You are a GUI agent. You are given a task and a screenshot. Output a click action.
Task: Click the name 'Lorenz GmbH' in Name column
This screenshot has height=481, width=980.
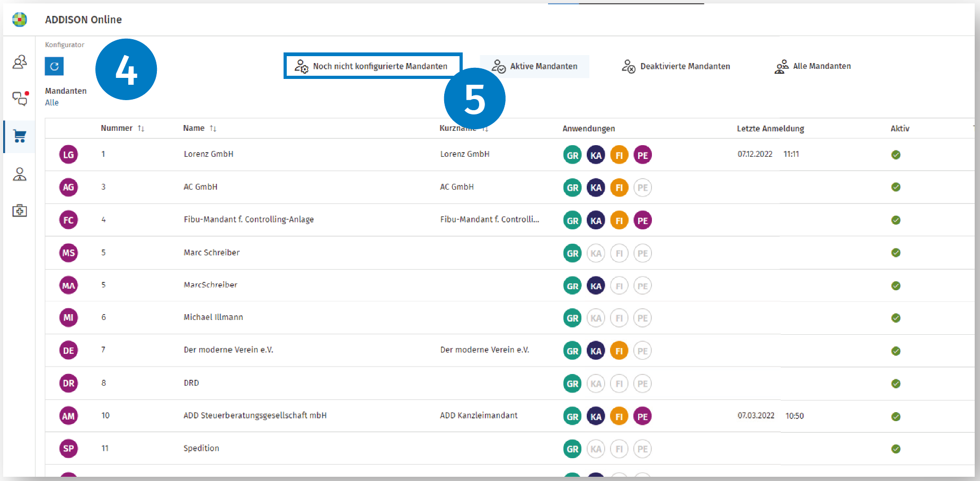[208, 154]
